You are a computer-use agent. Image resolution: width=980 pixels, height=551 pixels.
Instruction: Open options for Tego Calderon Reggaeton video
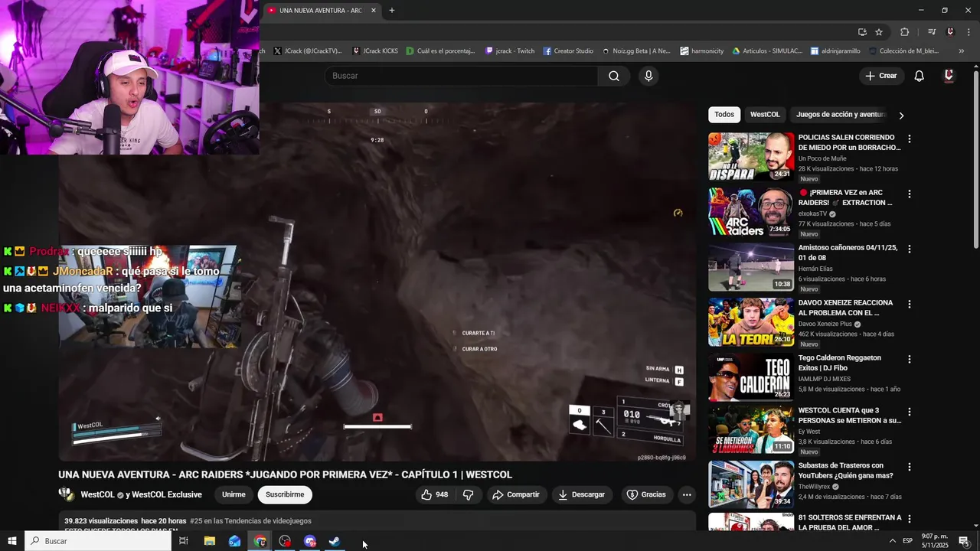(910, 360)
